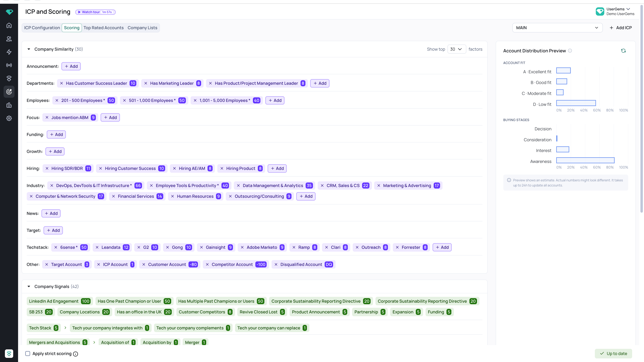The width and height of the screenshot is (644, 362).
Task: Select the Scoring tab
Action: (x=72, y=28)
